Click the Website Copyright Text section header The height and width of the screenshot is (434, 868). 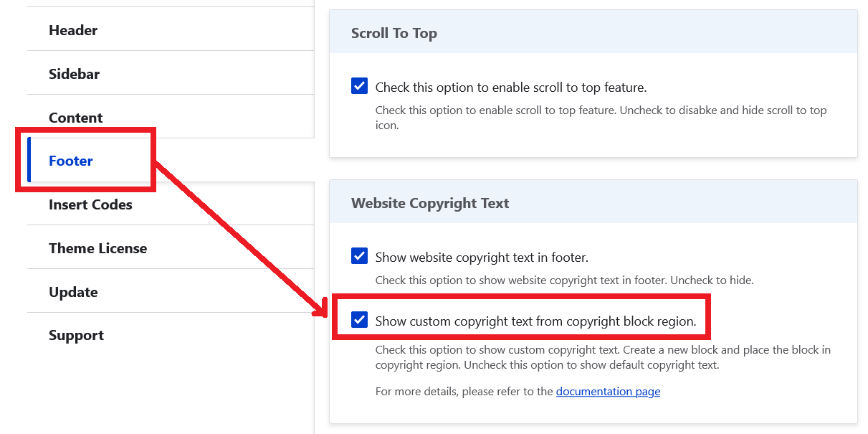tap(429, 203)
